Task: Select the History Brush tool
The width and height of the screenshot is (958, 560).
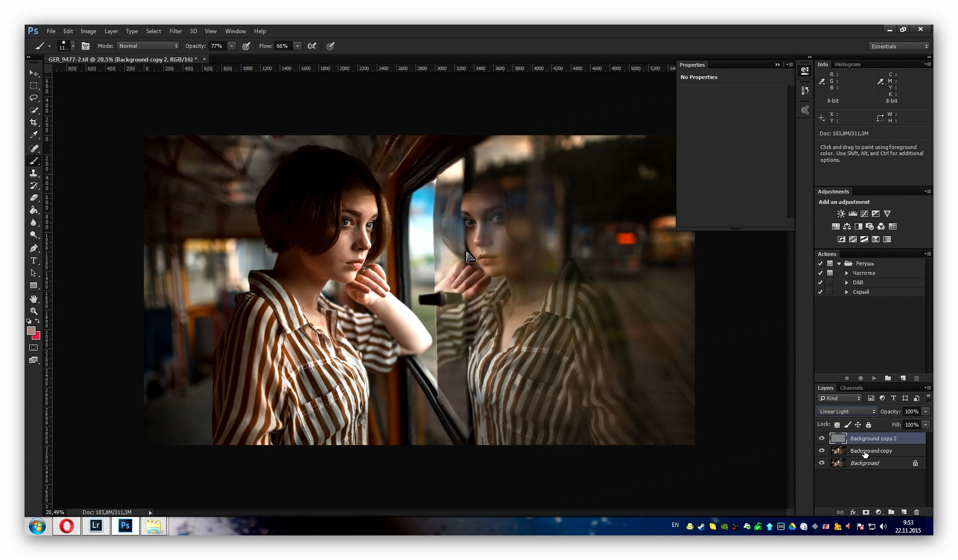Action: [34, 185]
